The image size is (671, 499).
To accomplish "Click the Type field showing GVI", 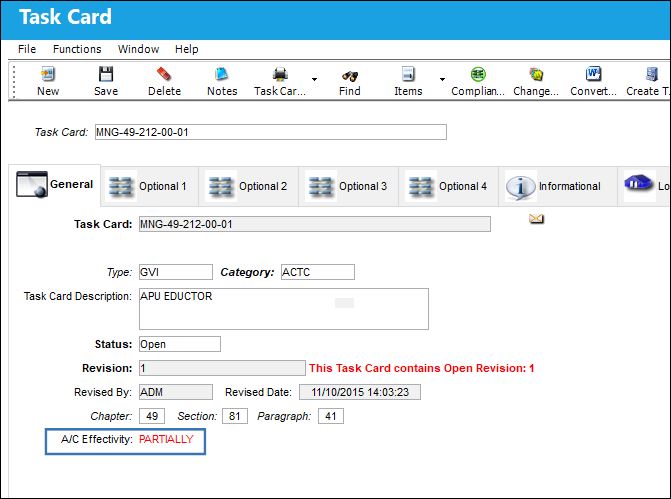I will (x=176, y=272).
